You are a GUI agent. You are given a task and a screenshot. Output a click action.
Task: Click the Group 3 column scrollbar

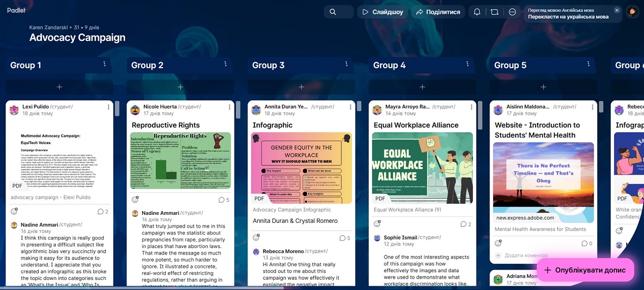click(x=360, y=106)
